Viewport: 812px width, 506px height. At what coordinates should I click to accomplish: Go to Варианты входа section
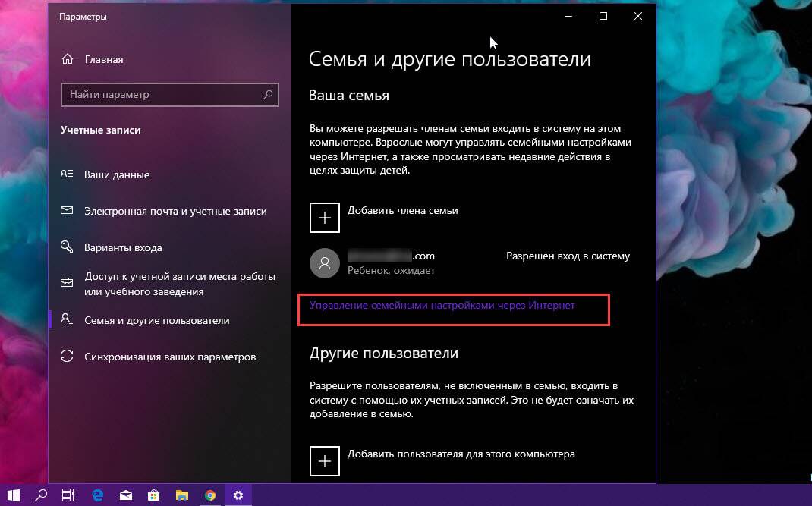tap(123, 247)
